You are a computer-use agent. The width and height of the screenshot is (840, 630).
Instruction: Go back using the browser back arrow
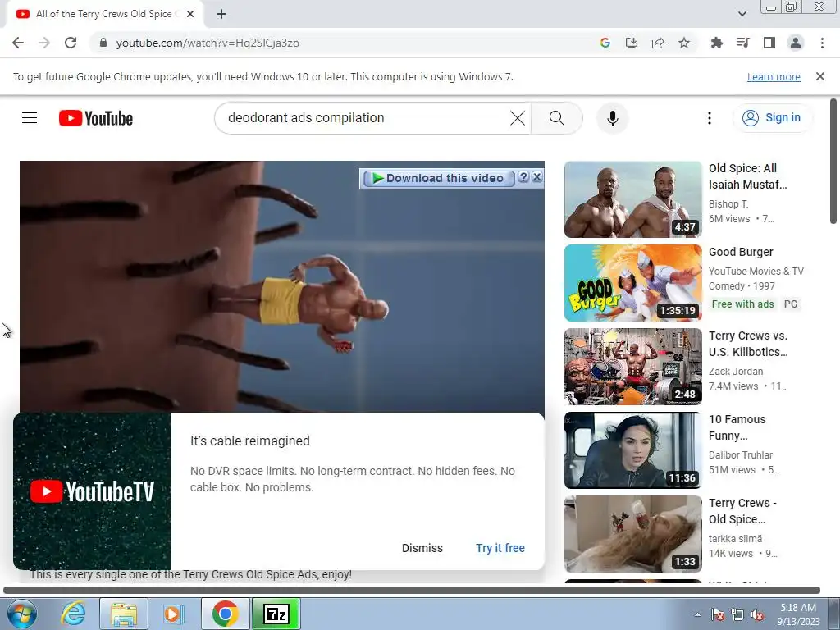click(x=18, y=43)
